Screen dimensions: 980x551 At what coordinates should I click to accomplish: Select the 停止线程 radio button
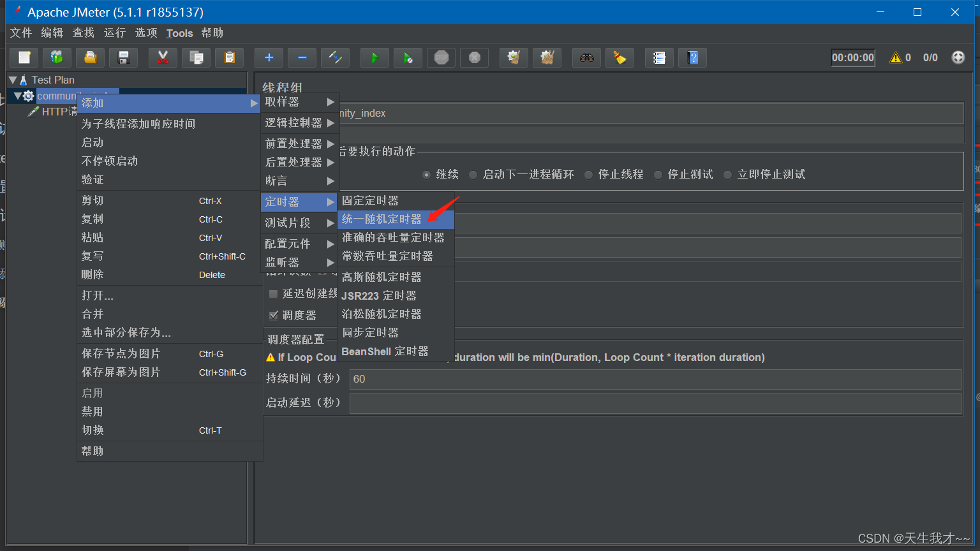click(x=588, y=175)
